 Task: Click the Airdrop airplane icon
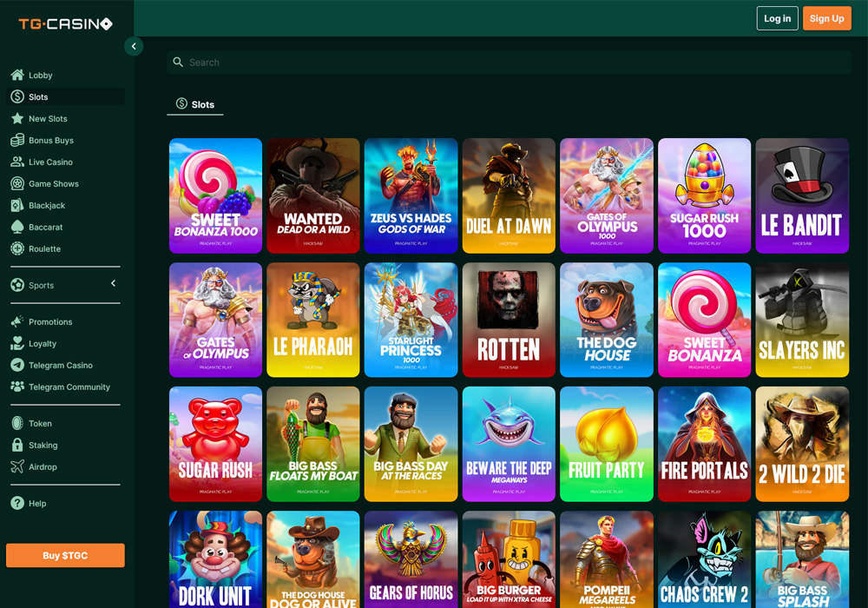pos(17,466)
